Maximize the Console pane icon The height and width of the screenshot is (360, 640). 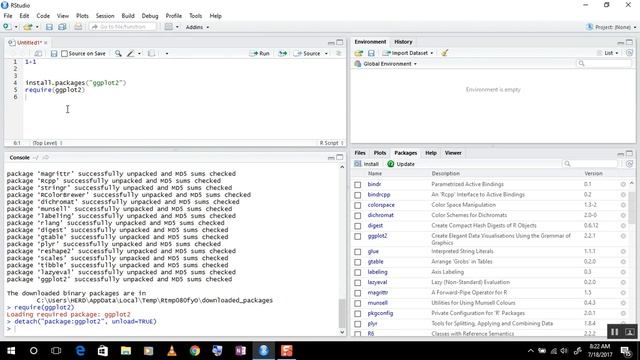tap(340, 158)
